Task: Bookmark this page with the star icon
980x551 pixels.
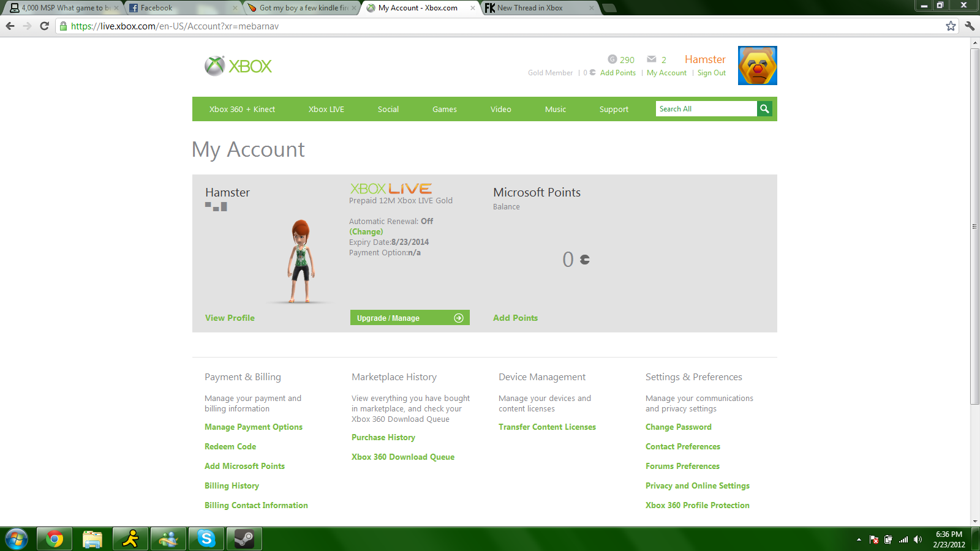Action: pyautogui.click(x=951, y=26)
